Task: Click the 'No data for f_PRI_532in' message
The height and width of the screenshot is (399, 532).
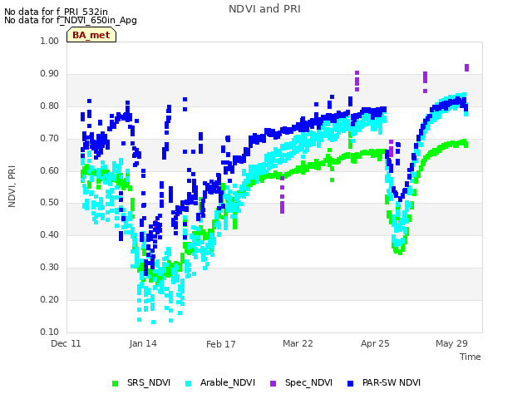Action: (56, 12)
